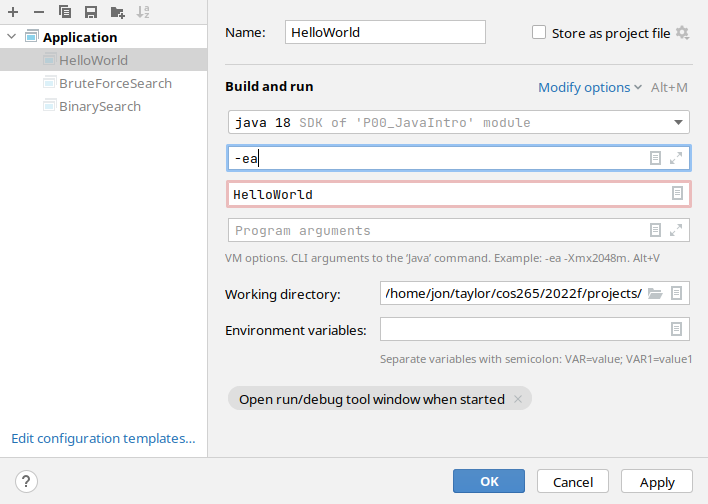
Task: Sort configurations alphabetically
Action: [143, 12]
